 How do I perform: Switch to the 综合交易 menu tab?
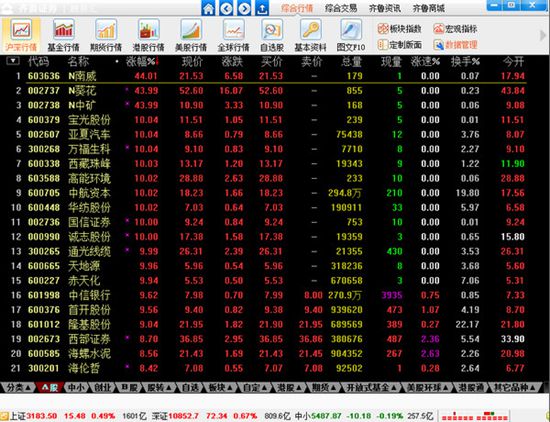coord(341,8)
